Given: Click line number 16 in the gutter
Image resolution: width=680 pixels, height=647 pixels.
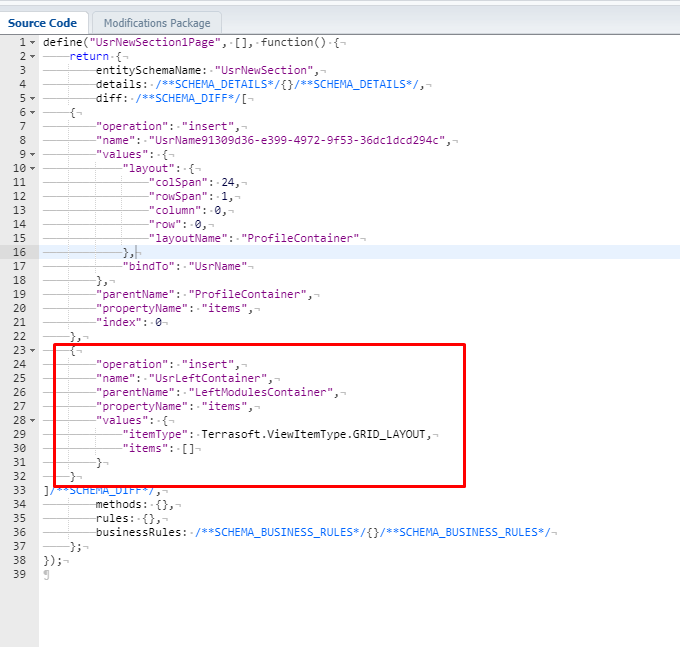Looking at the screenshot, I should (22, 253).
